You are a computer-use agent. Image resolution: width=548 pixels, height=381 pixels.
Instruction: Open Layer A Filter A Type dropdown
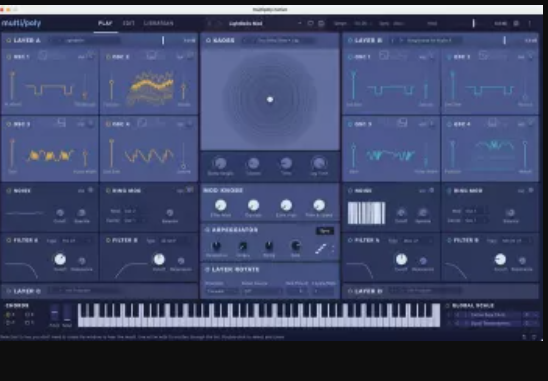[x=77, y=240]
